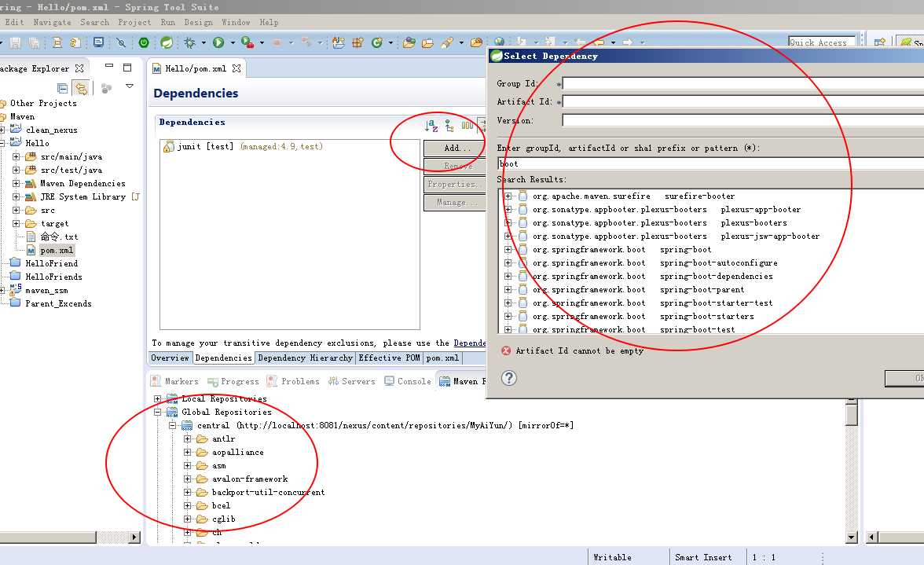Expand src/main/java in Package Explorer
The width and height of the screenshot is (924, 565).
(x=16, y=156)
